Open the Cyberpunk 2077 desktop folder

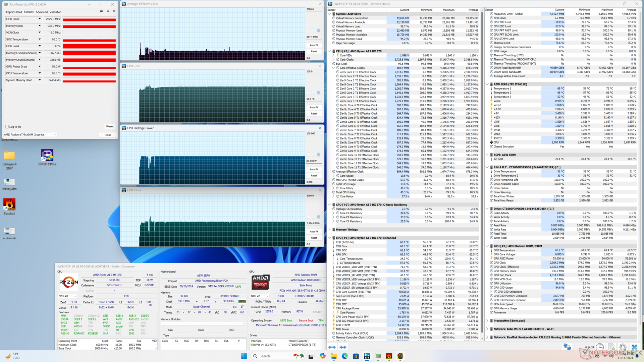[9, 160]
